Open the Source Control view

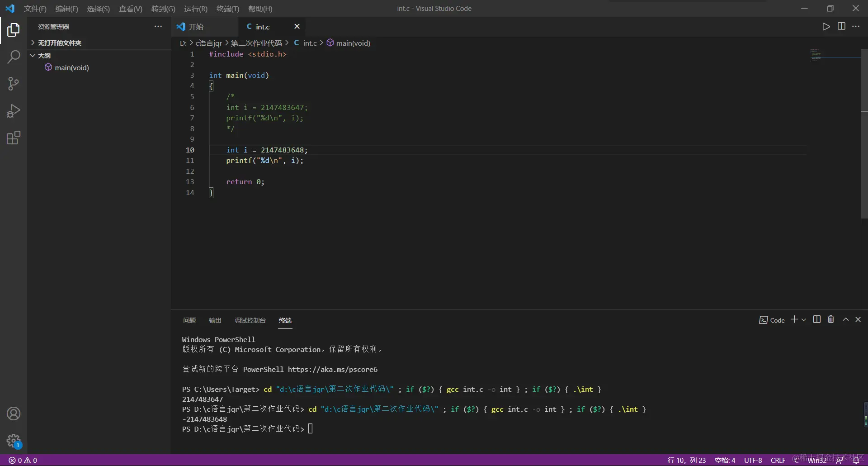pos(14,84)
